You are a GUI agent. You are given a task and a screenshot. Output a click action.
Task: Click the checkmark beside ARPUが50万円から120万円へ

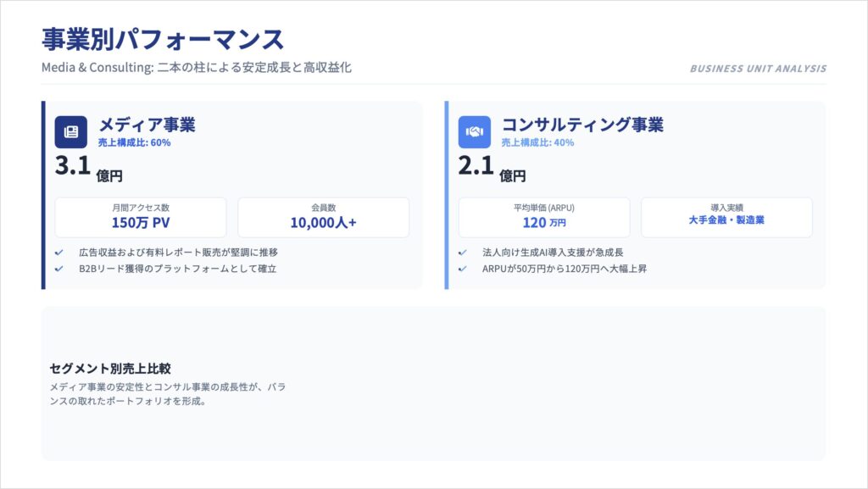pyautogui.click(x=462, y=269)
